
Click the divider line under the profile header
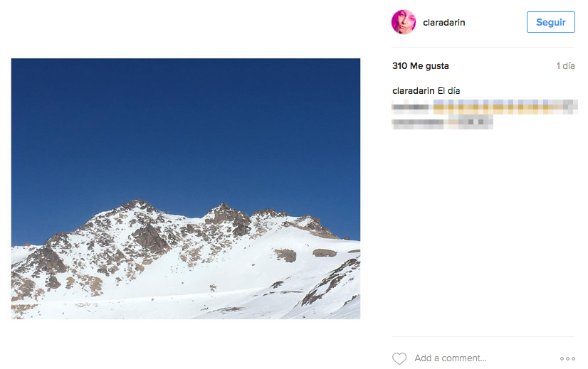pyautogui.click(x=483, y=47)
